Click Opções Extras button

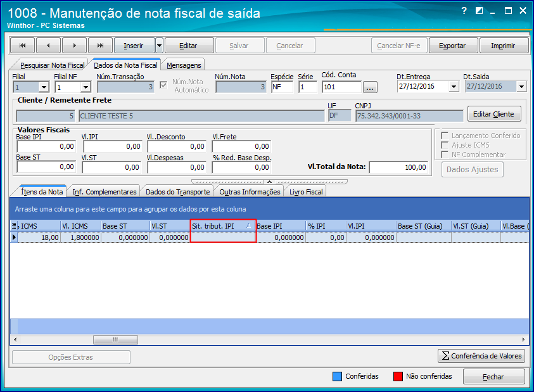[x=71, y=357]
